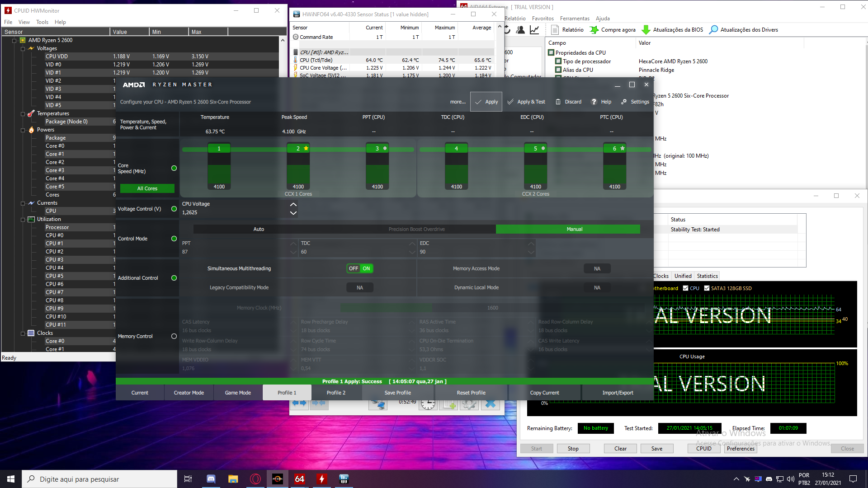
Task: Open the AIDA64 Relatório report
Action: pyautogui.click(x=568, y=30)
